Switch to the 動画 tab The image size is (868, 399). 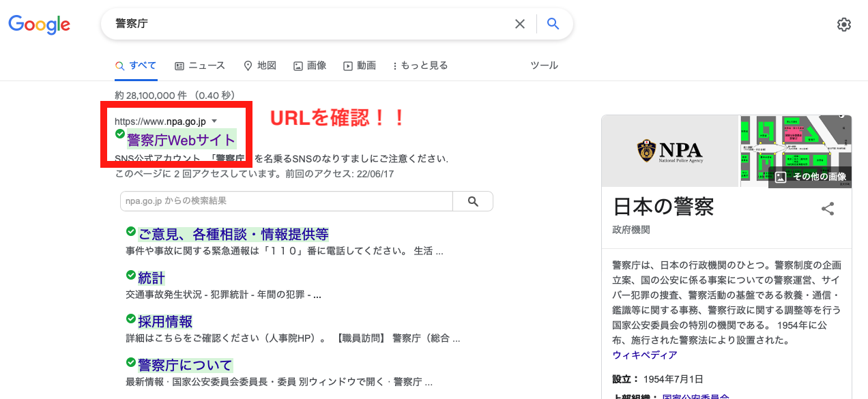click(360, 65)
